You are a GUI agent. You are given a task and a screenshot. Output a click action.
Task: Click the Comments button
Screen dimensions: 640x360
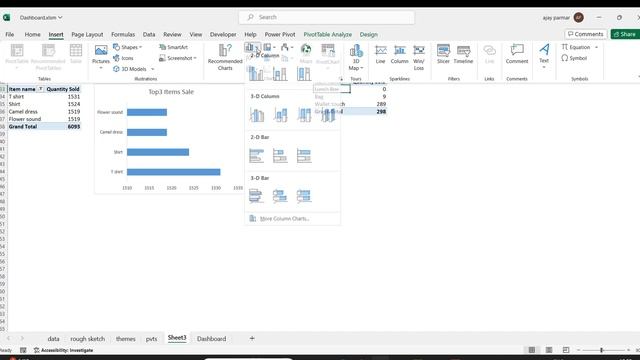click(x=585, y=34)
